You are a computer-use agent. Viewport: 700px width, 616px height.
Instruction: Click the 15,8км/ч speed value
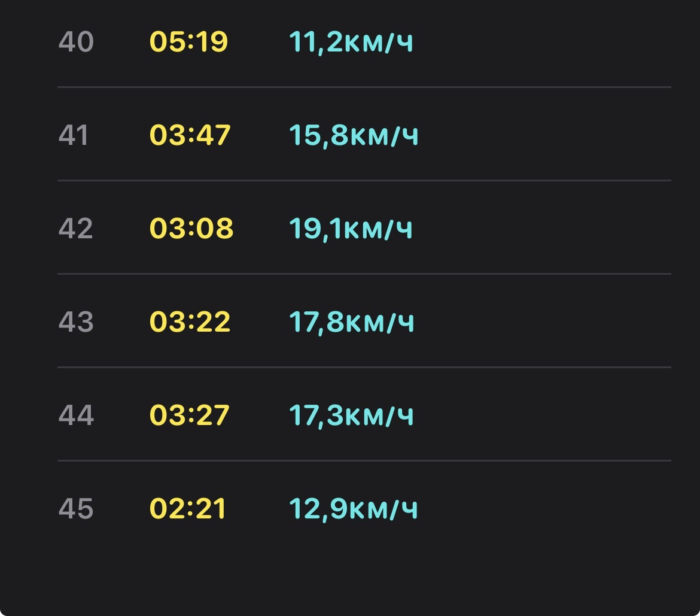[x=354, y=136]
